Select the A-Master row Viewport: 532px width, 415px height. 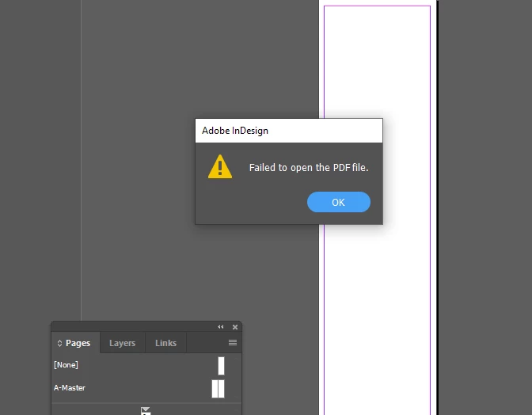[x=142, y=388]
